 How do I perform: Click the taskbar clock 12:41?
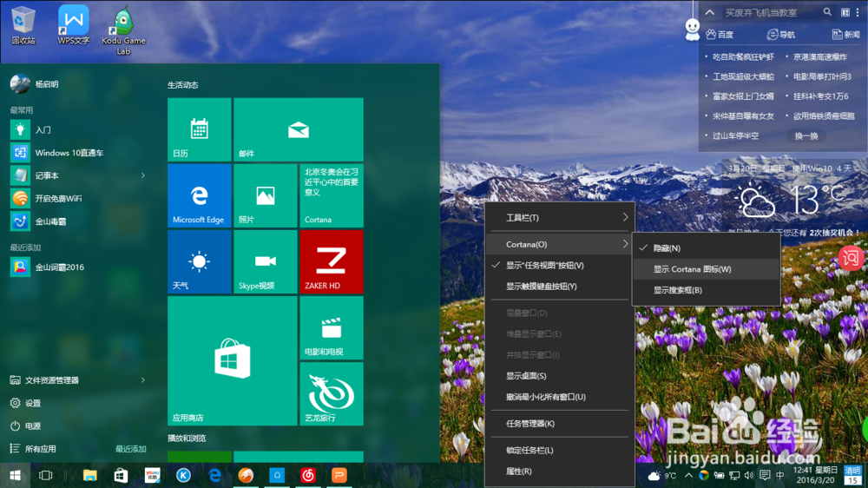pos(814,475)
